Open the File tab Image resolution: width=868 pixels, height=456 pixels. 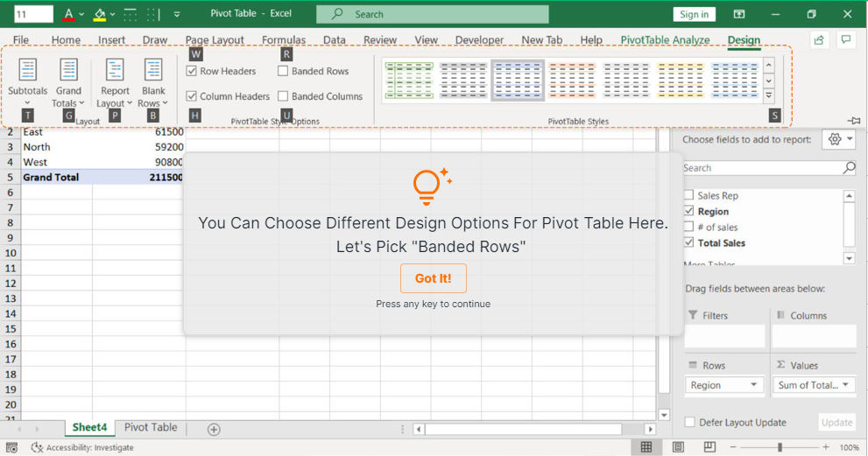(20, 40)
